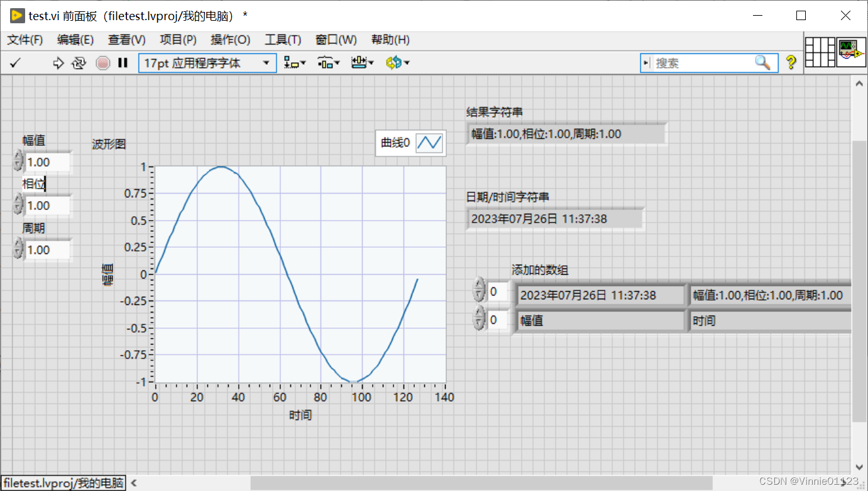Click the abort execution button icon
Image resolution: width=868 pixels, height=491 pixels.
coord(102,62)
